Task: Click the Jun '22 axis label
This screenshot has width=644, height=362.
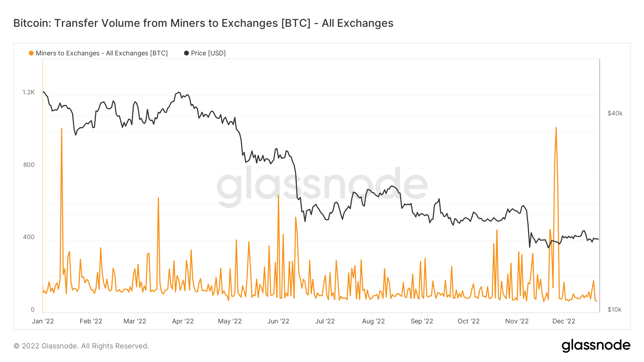Action: click(278, 321)
